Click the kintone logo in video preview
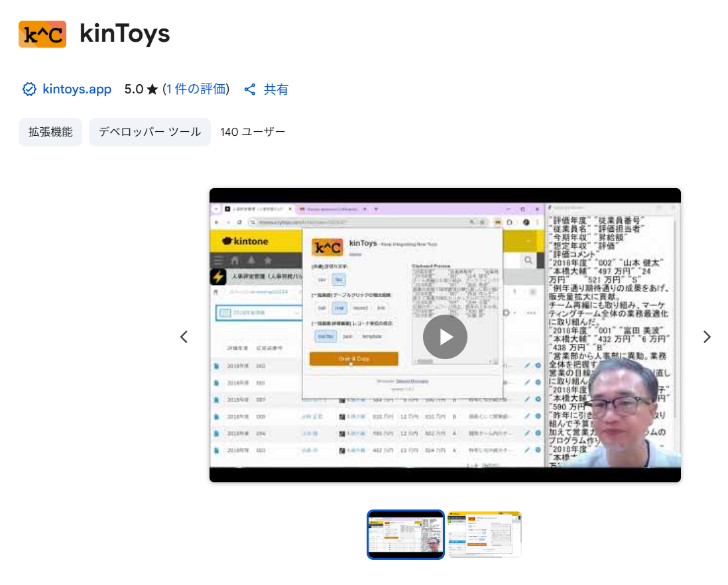The height and width of the screenshot is (585, 728). [x=246, y=242]
